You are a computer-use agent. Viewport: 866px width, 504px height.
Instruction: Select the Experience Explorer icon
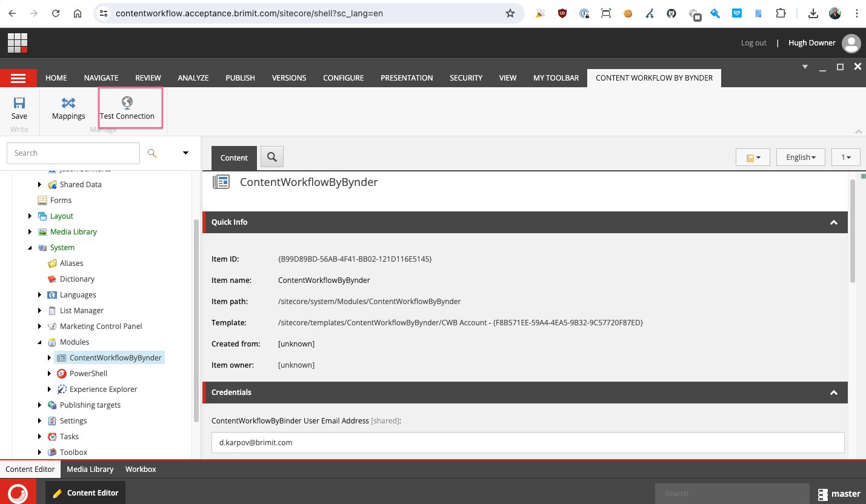(62, 390)
